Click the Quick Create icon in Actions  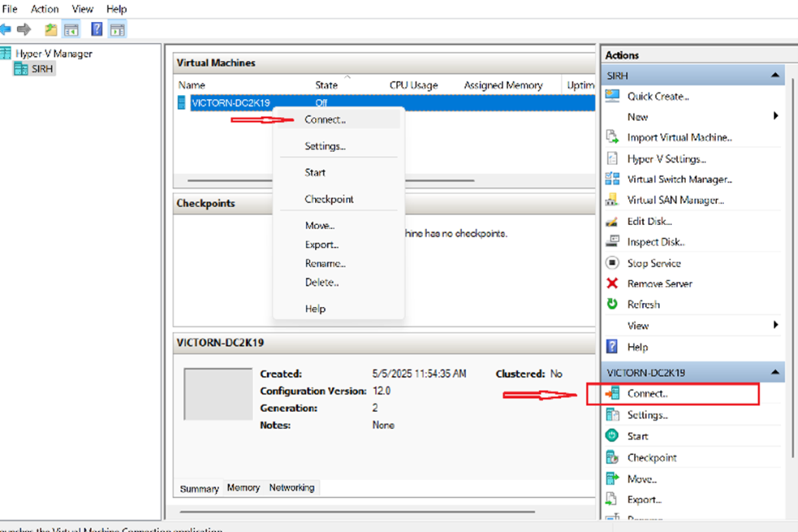[x=613, y=96]
